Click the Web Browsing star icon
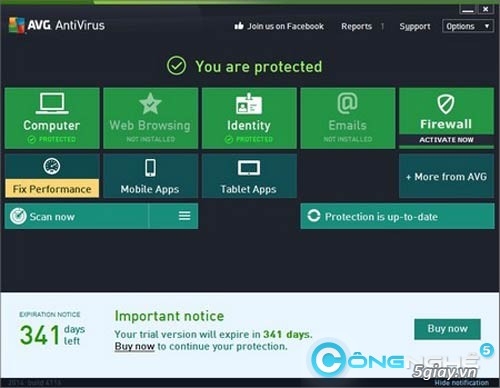Viewport: 500px width, 388px height. (x=150, y=104)
